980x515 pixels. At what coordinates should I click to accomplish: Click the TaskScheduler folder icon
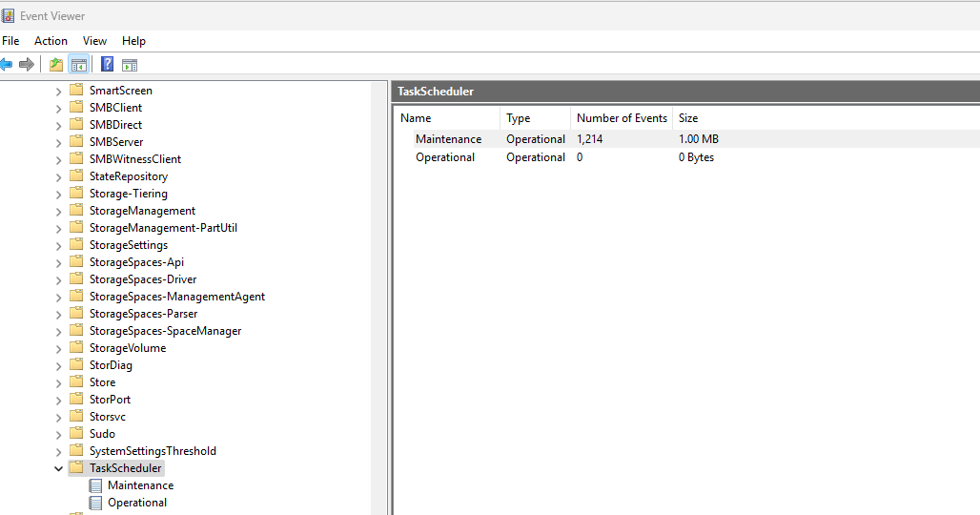pyautogui.click(x=76, y=467)
